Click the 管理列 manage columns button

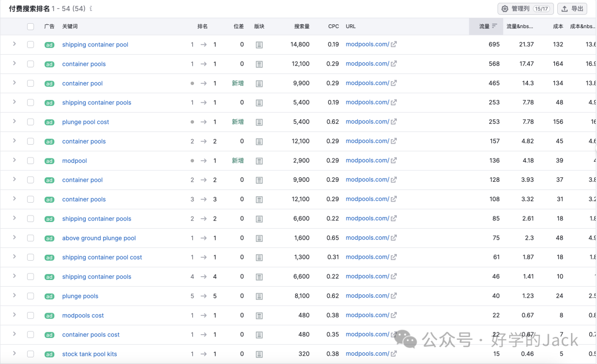pos(525,9)
